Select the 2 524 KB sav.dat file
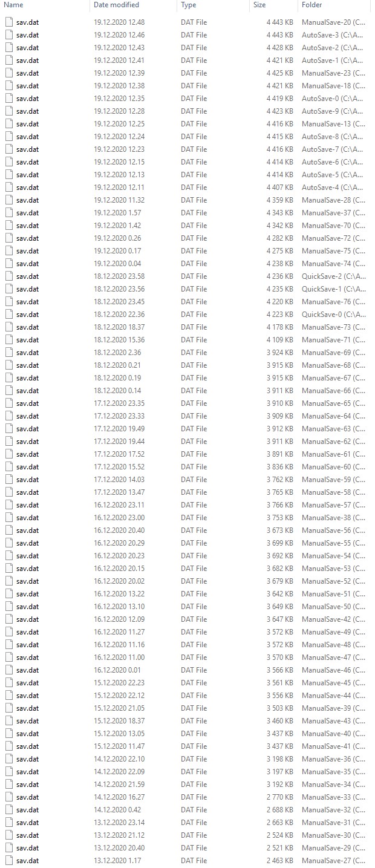 (x=187, y=835)
